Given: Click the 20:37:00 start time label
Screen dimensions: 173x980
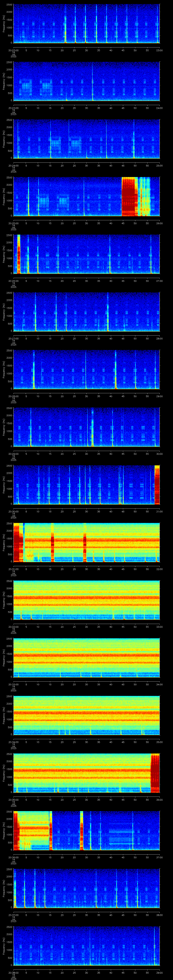Looking at the screenshot, I should [x=13, y=915].
